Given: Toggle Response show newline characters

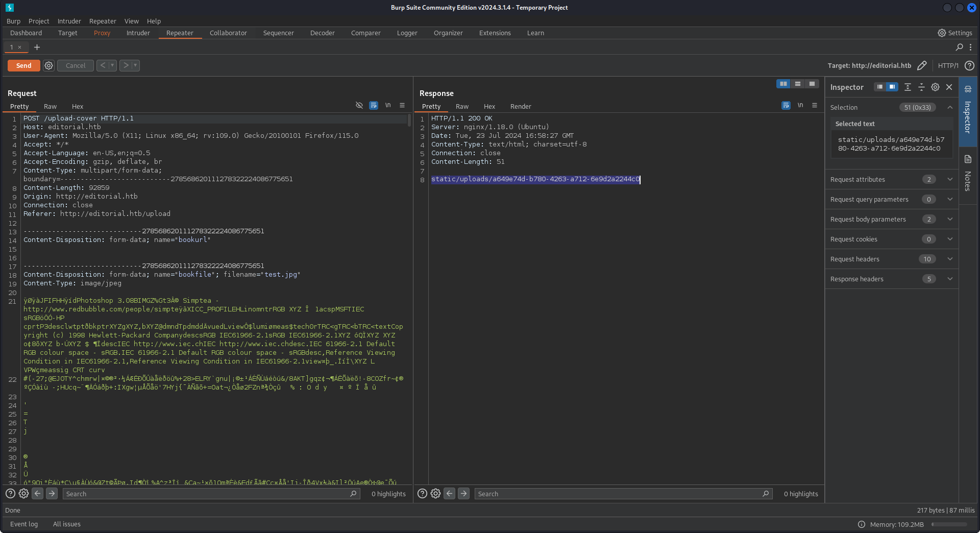Looking at the screenshot, I should (x=800, y=105).
